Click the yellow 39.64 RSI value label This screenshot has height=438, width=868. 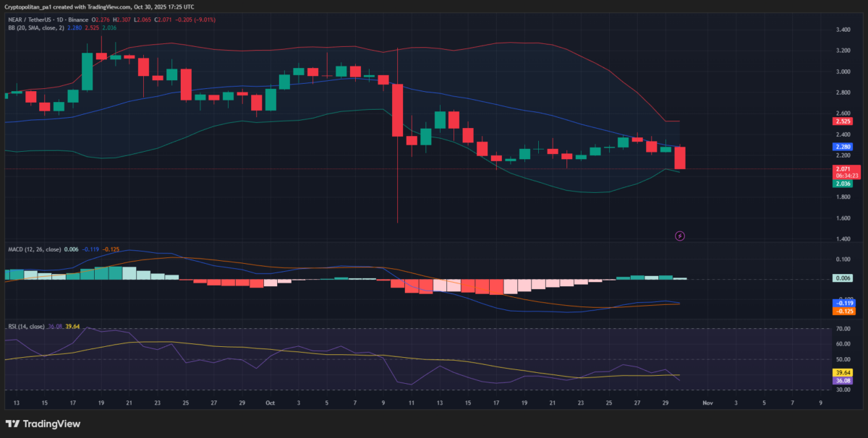tap(841, 372)
